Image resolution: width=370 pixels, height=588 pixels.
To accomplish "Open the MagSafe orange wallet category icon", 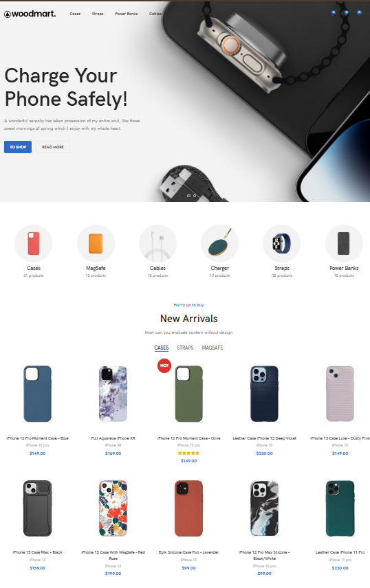I will (x=96, y=243).
